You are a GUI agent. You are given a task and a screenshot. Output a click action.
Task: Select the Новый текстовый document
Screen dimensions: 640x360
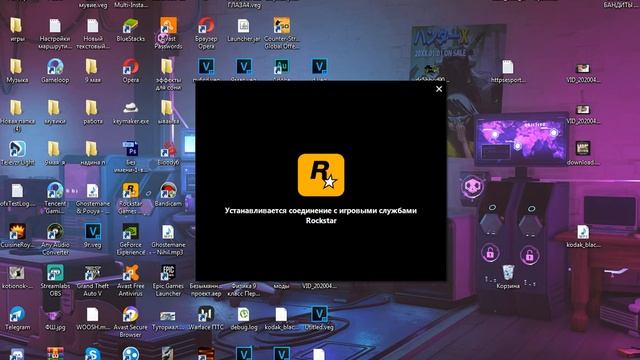coord(93,33)
